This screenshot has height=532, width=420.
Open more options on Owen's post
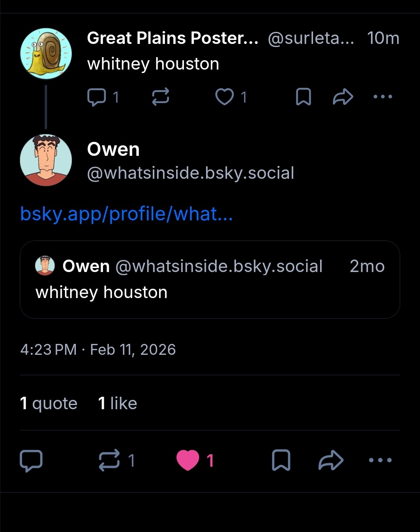380,460
